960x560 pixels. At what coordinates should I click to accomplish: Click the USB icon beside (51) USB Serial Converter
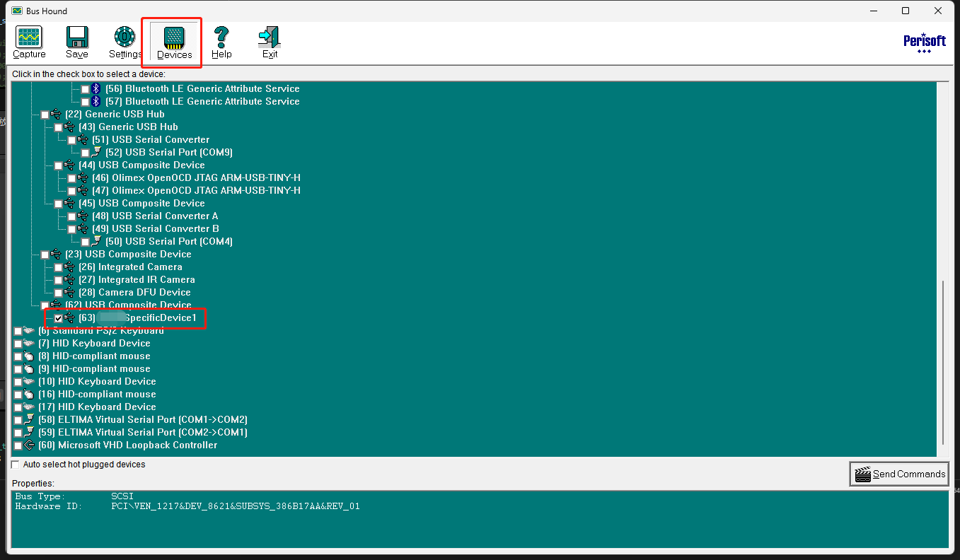(83, 139)
